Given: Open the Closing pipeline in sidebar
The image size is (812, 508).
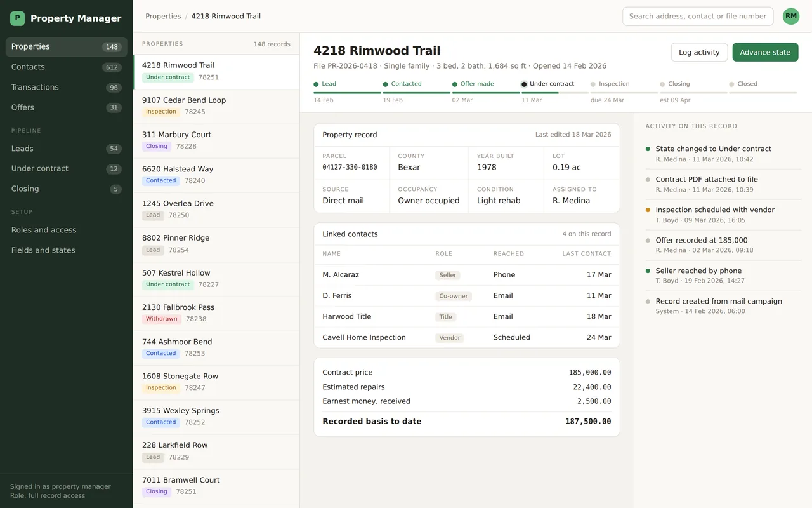Looking at the screenshot, I should point(67,189).
